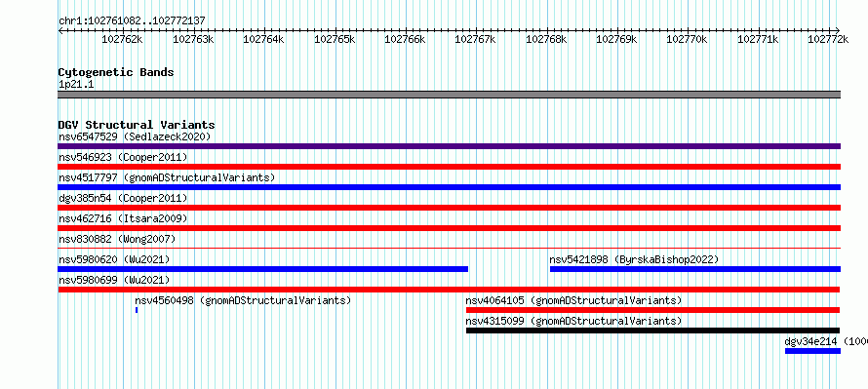868x389 pixels.
Task: Click the 1p21.1 band label
Action: point(75,84)
